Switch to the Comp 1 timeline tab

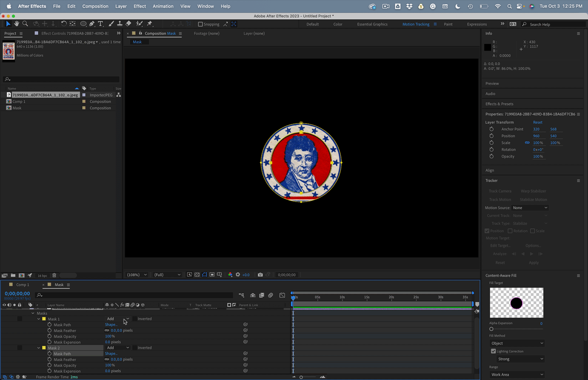point(23,285)
